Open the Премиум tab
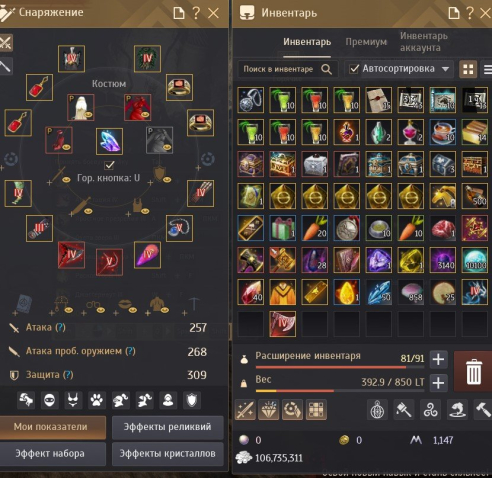The height and width of the screenshot is (478, 492). point(366,42)
